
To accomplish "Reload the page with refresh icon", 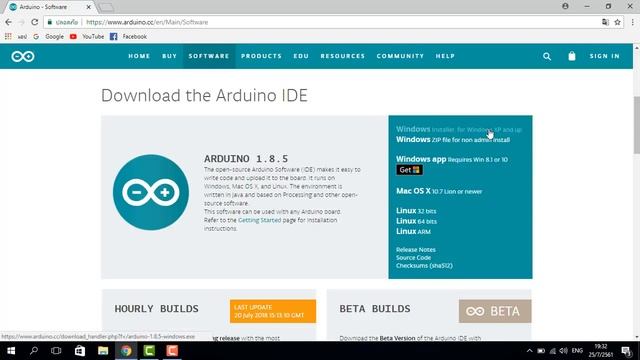I will point(35,22).
